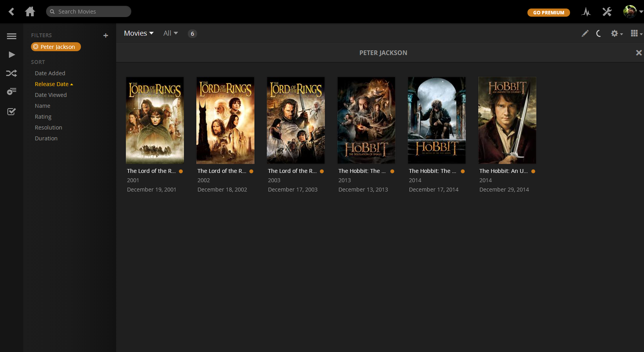Open the Movies library dropdown
This screenshot has height=352, width=644.
(139, 33)
